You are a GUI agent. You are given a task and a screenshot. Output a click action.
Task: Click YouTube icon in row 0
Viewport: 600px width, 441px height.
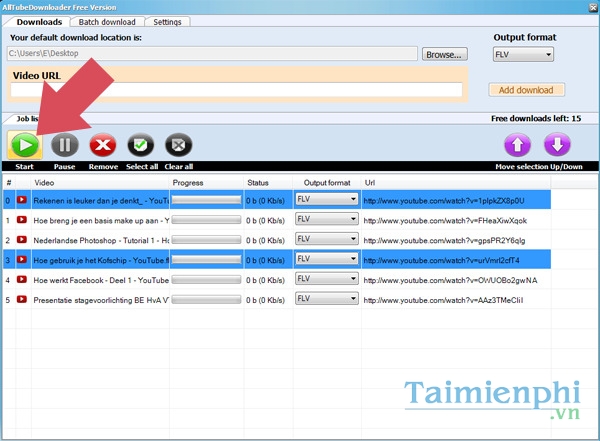[22, 200]
